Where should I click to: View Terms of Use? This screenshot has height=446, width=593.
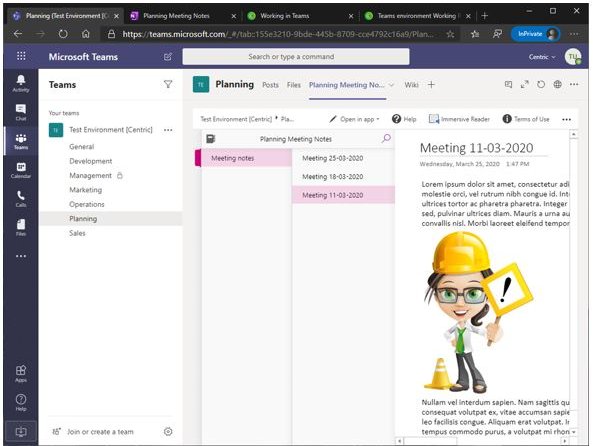(x=526, y=119)
